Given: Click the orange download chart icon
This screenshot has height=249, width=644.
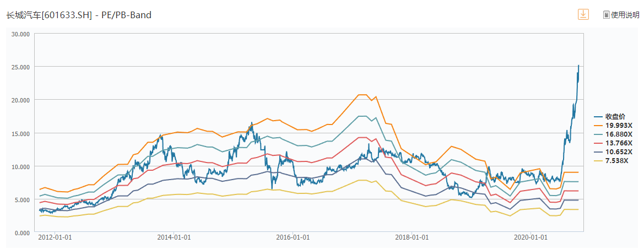Looking at the screenshot, I should (583, 14).
